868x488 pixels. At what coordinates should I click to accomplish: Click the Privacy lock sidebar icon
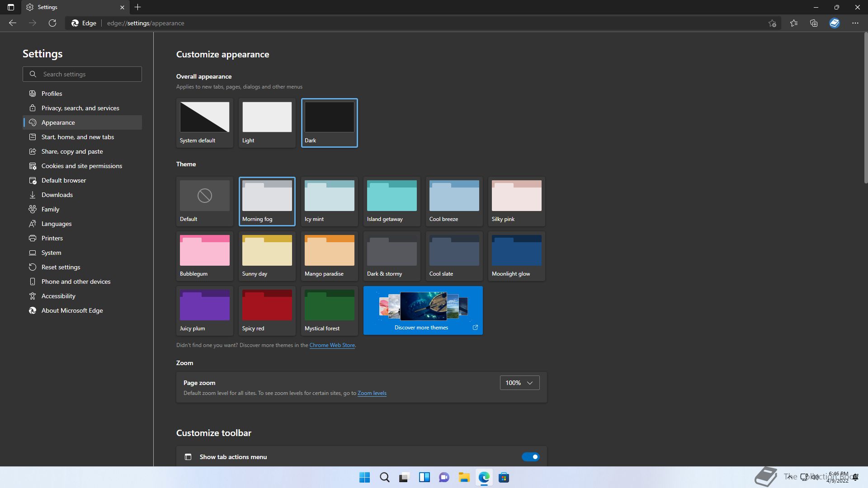click(33, 108)
